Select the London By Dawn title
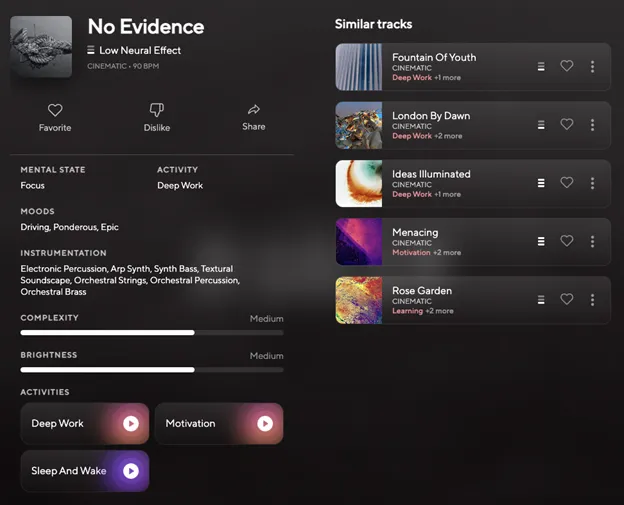The width and height of the screenshot is (624, 505). (x=431, y=116)
